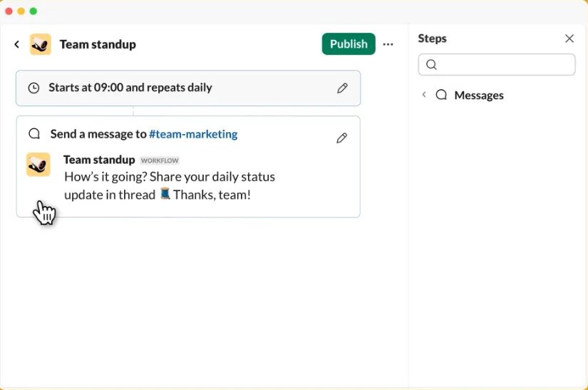Screen dimensions: 588x390
Task: Click the clock icon on schedule step
Action: [x=33, y=88]
